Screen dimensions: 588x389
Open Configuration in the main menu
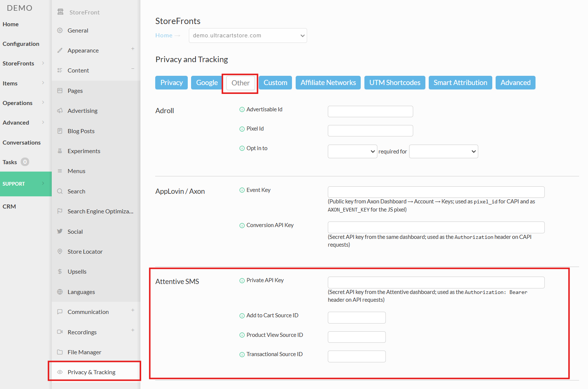pyautogui.click(x=21, y=44)
